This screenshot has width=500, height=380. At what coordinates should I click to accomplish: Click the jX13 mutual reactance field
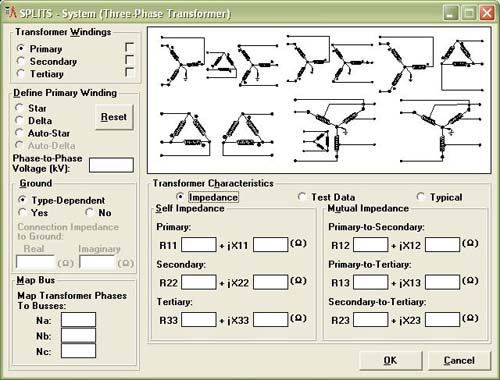pos(443,282)
